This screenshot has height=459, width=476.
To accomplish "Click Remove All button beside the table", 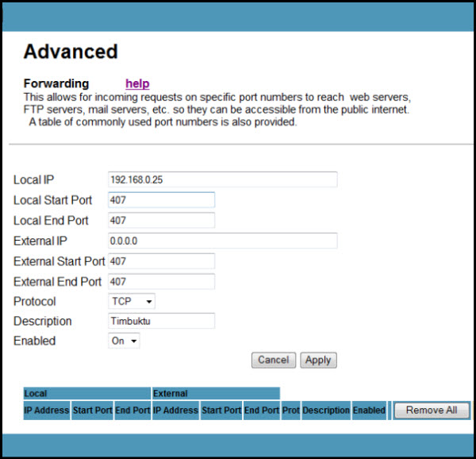I will (432, 411).
